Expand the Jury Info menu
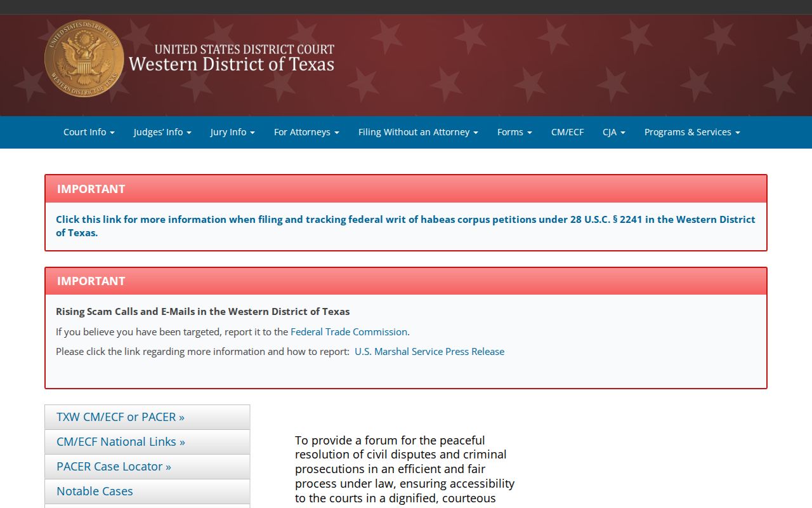This screenshot has width=812, height=508. [233, 132]
